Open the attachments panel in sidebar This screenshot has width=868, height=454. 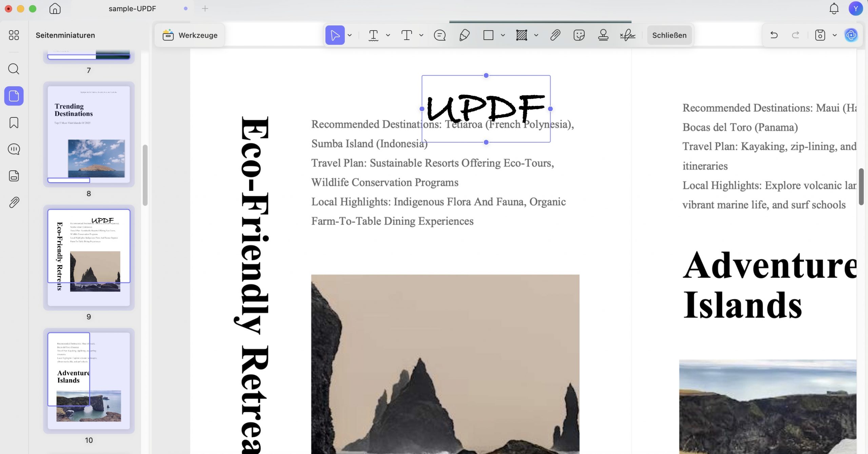point(14,203)
